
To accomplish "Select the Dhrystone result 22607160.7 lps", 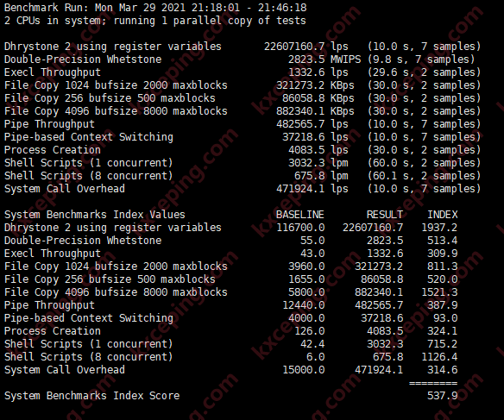I will click(x=306, y=47).
